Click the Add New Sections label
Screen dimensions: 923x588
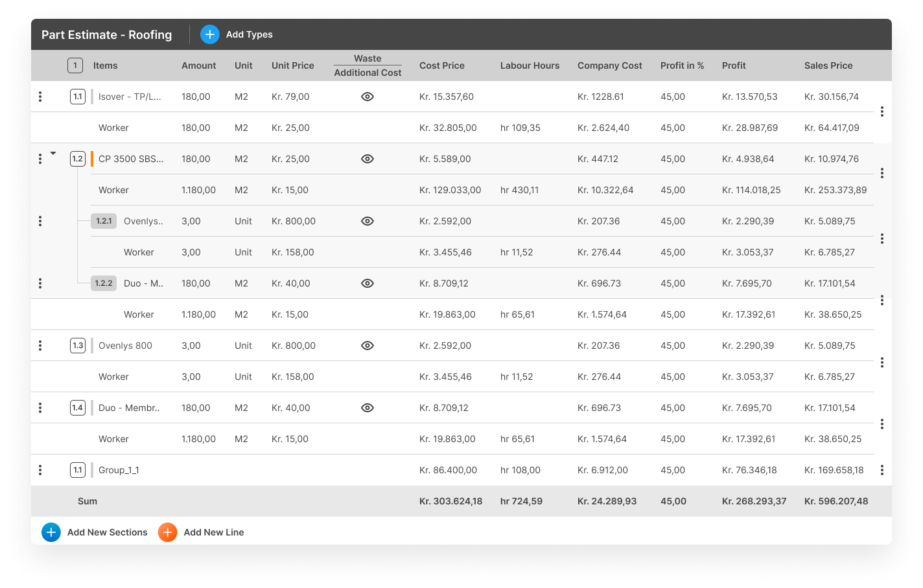tap(108, 532)
